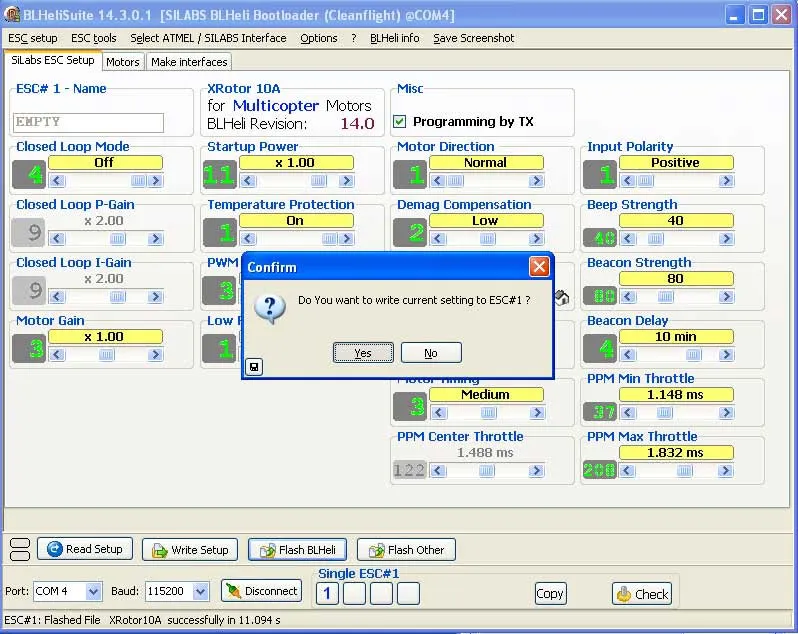Click Flash BLHeli button
Screen dimensions: 798x634
pos(297,550)
